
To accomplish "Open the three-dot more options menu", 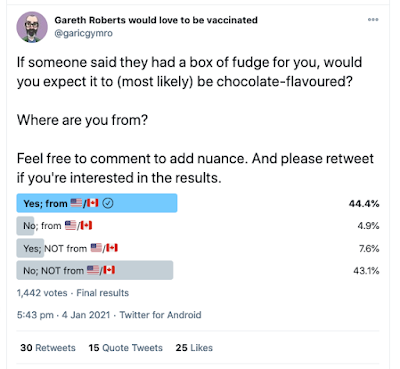I will (x=373, y=20).
